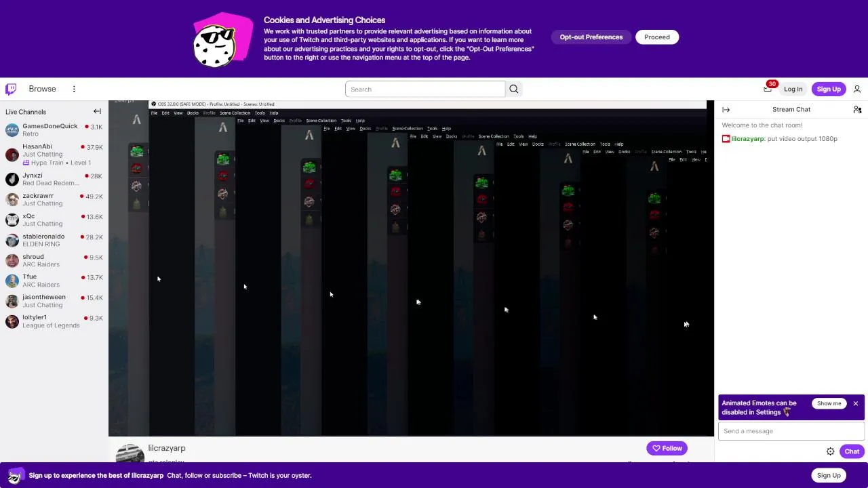Open Jynxzi channel avatar
Viewport: 868px width, 488px height.
click(x=12, y=179)
